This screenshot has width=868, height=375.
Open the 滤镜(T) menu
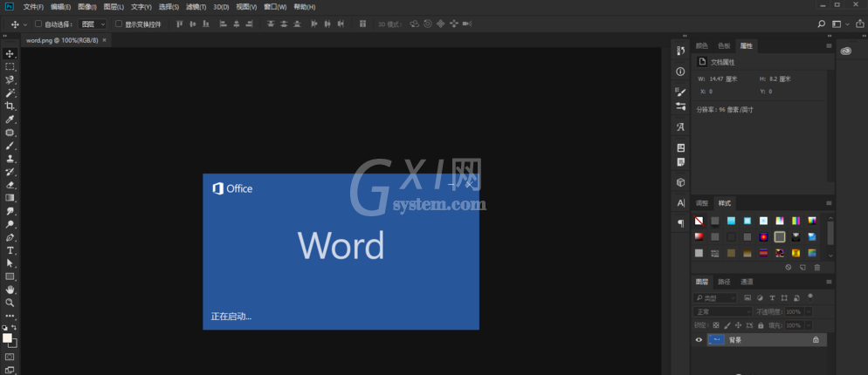coord(196,7)
